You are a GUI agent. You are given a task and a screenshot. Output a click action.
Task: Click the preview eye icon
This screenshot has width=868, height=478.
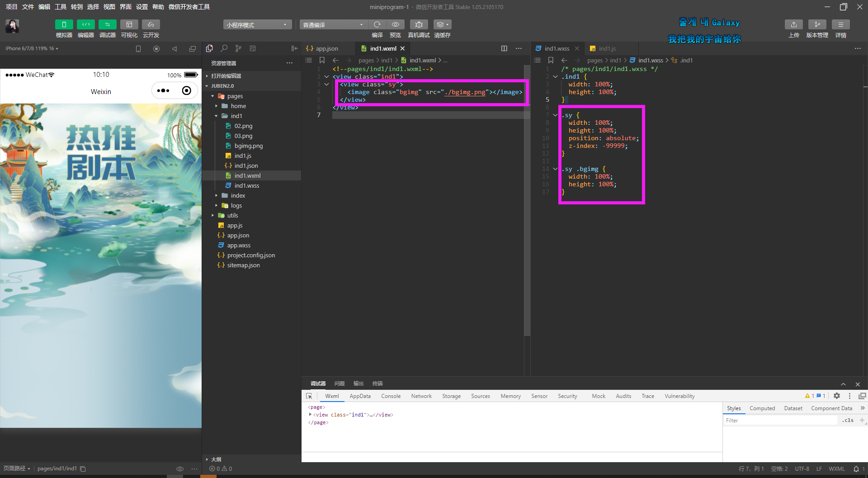[396, 24]
